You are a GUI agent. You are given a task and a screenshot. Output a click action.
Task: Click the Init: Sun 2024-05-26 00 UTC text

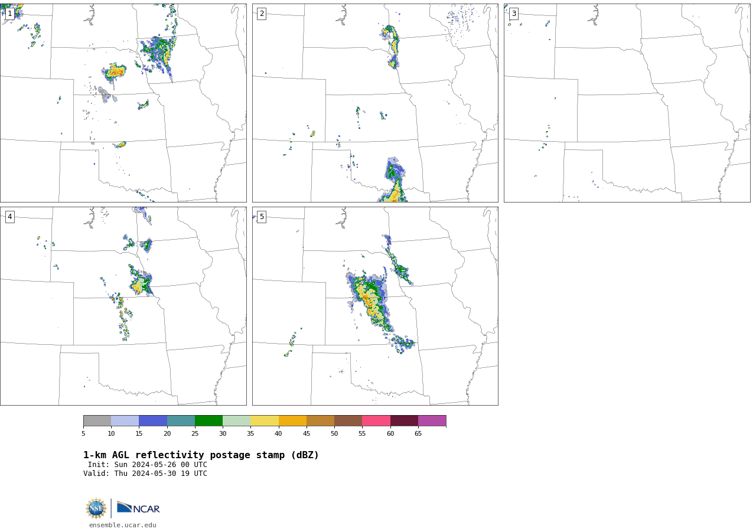coord(148,465)
